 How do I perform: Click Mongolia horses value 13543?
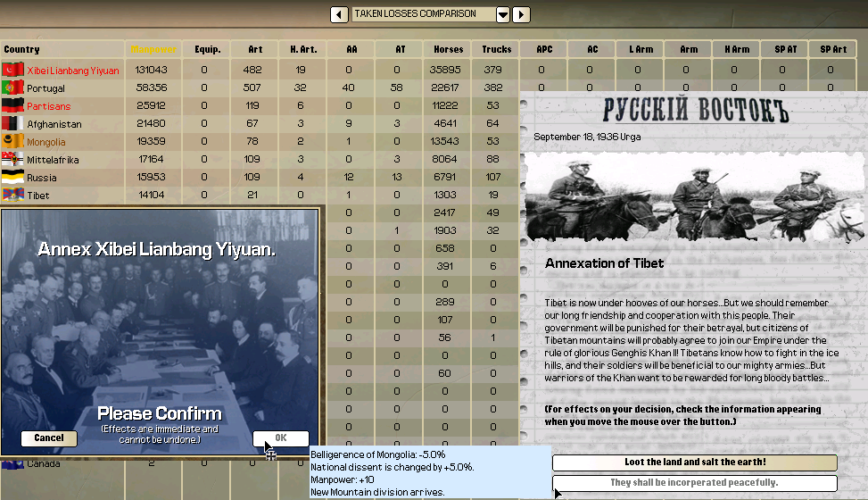[x=445, y=141]
